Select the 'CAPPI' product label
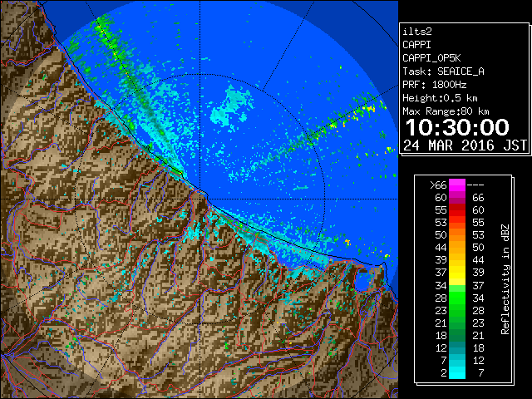Screen dimensions: 532x399 416,45
